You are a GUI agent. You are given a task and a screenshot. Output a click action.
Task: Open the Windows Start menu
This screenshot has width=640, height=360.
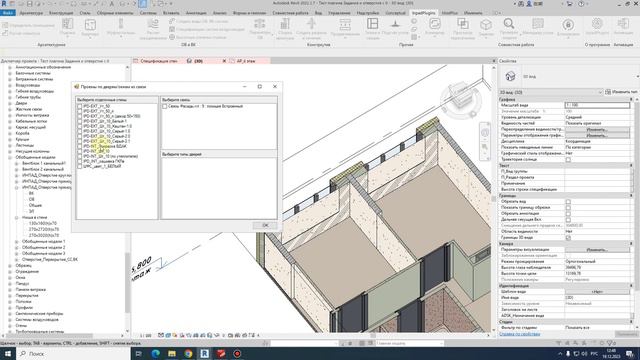(x=8, y=353)
